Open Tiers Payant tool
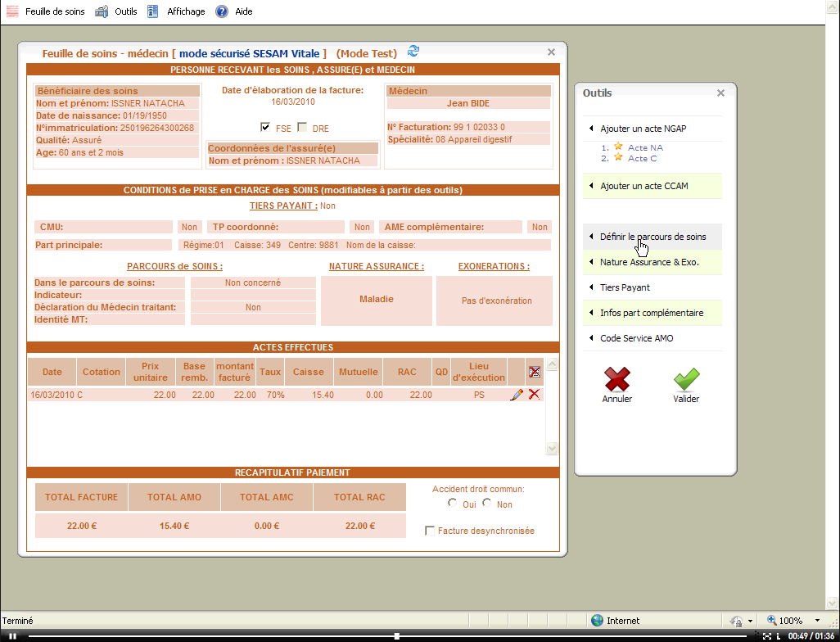 tap(625, 287)
